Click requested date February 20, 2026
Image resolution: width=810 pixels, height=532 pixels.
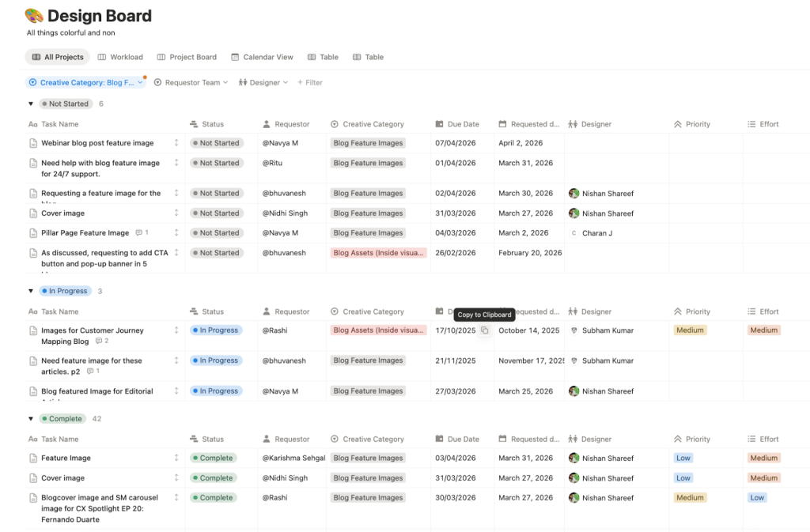tap(530, 253)
